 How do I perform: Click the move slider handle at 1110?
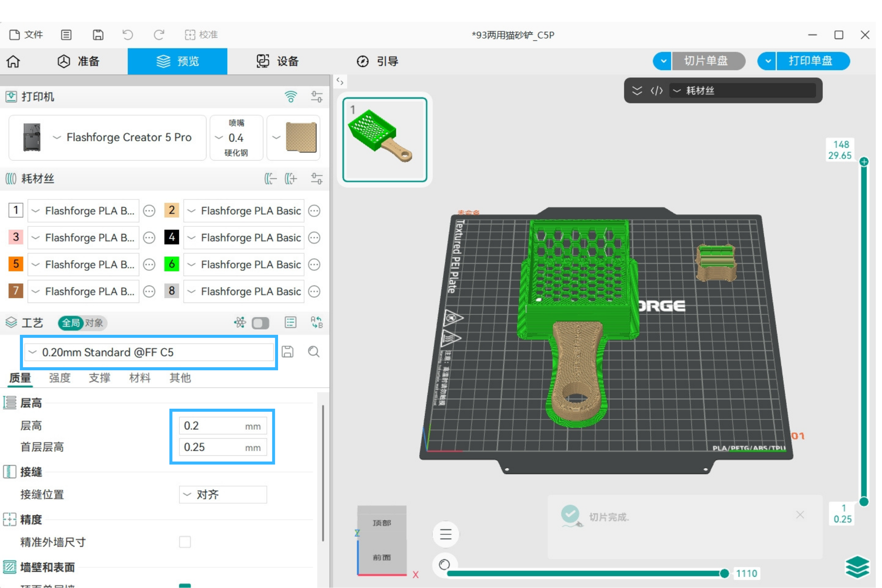725,574
